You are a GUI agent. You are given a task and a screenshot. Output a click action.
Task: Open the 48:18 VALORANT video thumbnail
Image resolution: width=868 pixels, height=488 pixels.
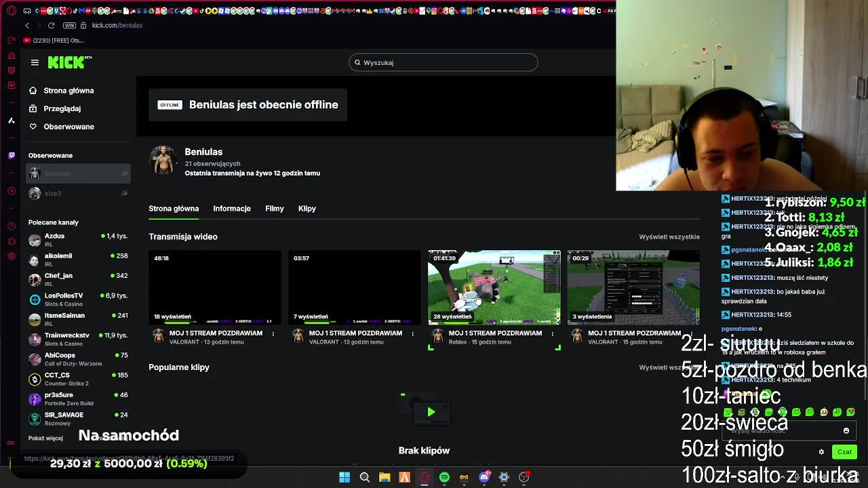(x=215, y=287)
